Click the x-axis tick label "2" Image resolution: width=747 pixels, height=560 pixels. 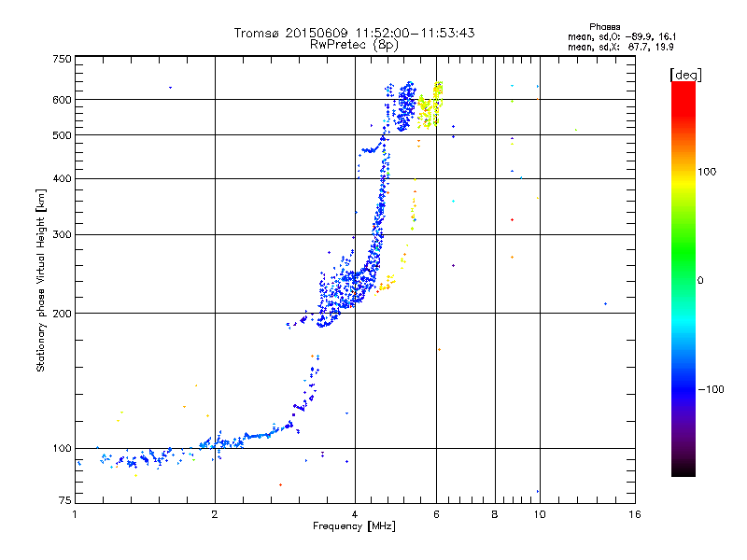tap(215, 514)
